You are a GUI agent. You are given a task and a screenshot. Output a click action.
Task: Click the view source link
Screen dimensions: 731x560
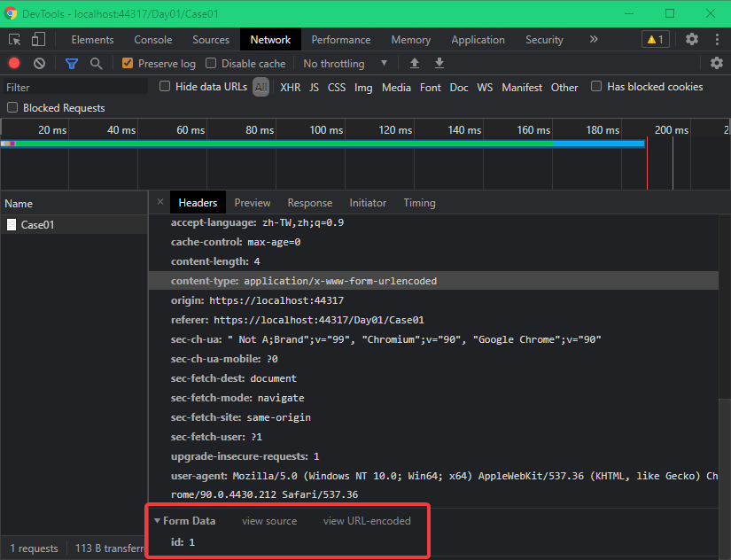(269, 521)
